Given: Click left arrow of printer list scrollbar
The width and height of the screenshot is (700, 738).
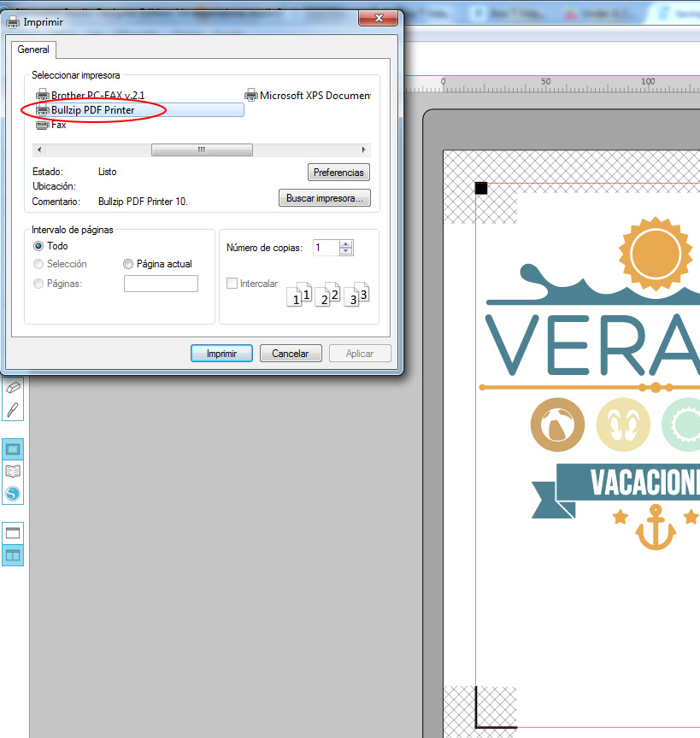Looking at the screenshot, I should click(x=39, y=150).
